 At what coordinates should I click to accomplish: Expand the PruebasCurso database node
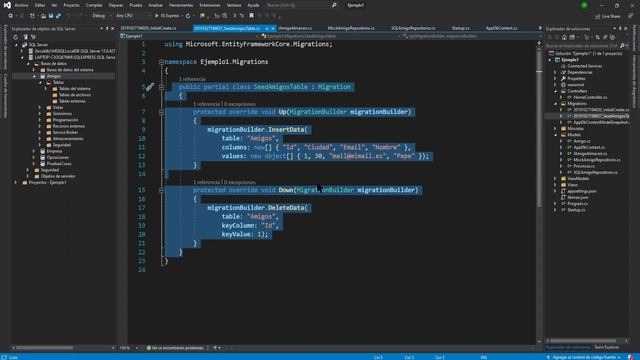[x=34, y=164]
